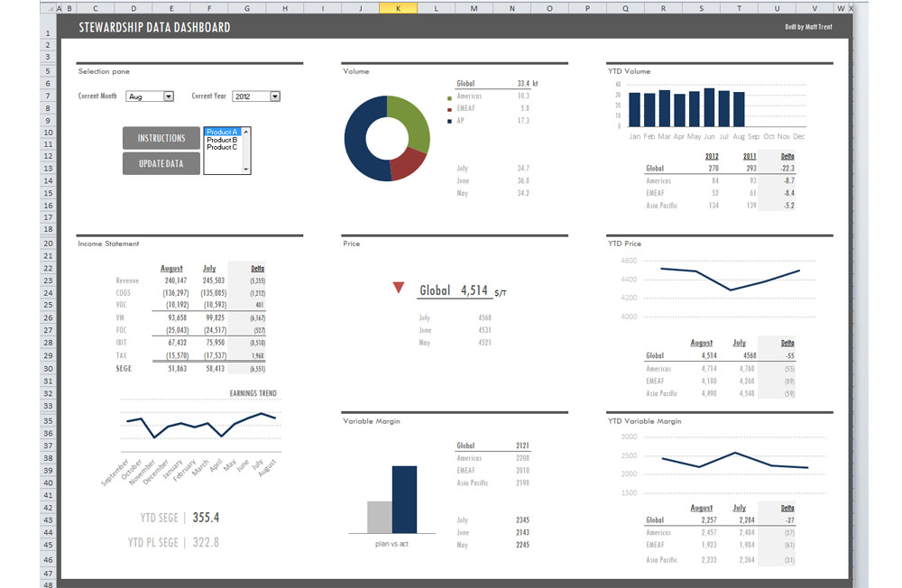Select column C header
902x588 pixels.
95,8
